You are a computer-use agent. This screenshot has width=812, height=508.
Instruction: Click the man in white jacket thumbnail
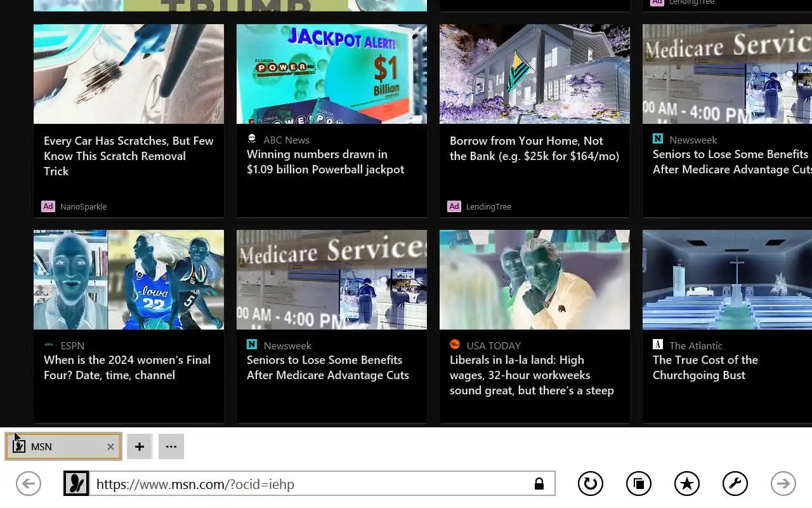pyautogui.click(x=535, y=279)
